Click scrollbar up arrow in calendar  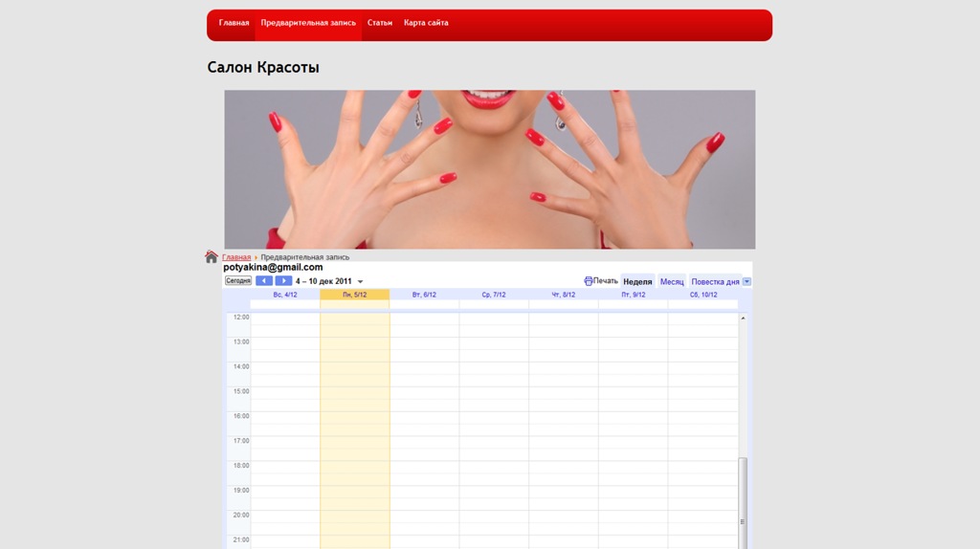[x=743, y=318]
